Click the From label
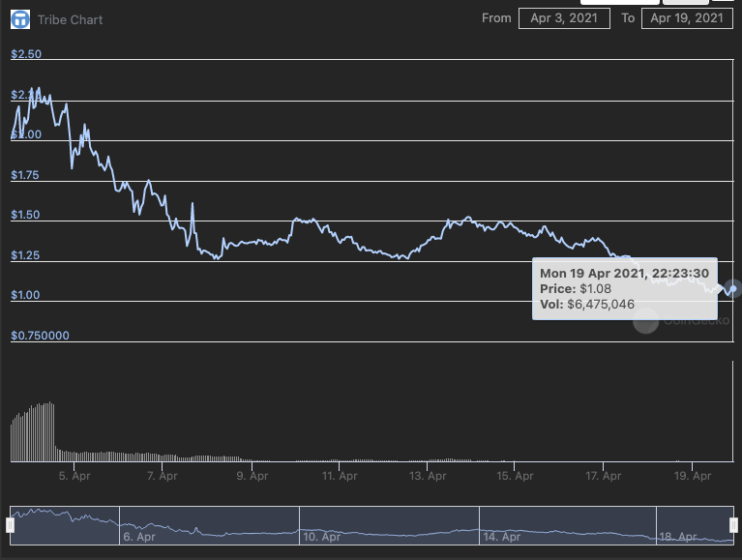The image size is (742, 560). click(x=496, y=18)
